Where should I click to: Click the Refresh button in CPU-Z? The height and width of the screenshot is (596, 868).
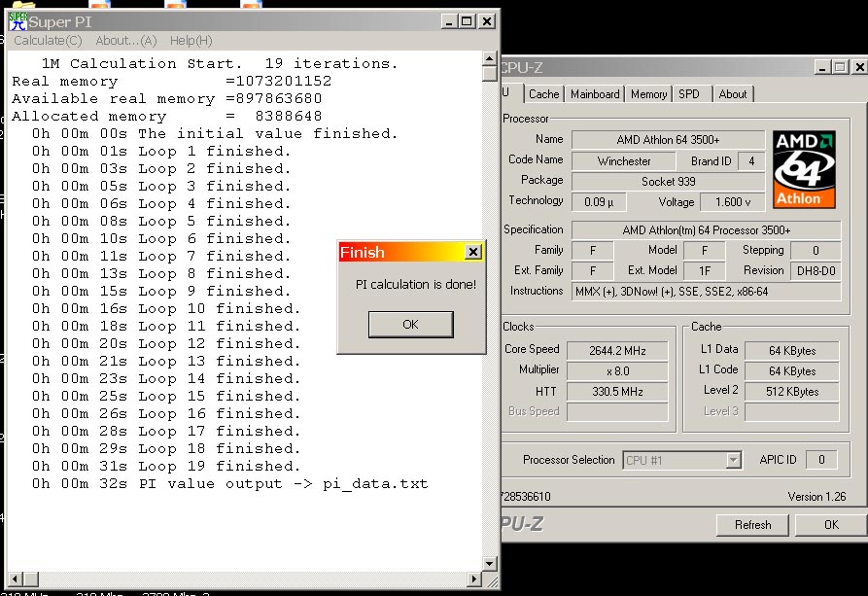click(x=753, y=525)
